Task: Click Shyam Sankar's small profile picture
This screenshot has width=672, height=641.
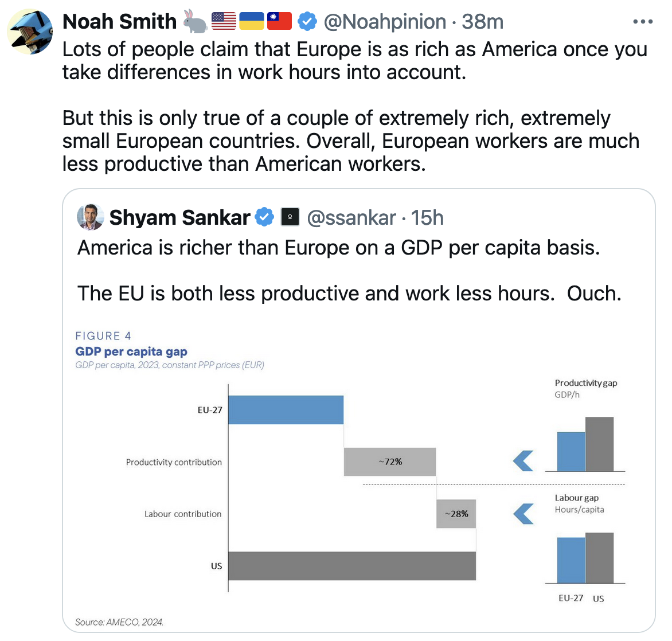Action: point(90,218)
